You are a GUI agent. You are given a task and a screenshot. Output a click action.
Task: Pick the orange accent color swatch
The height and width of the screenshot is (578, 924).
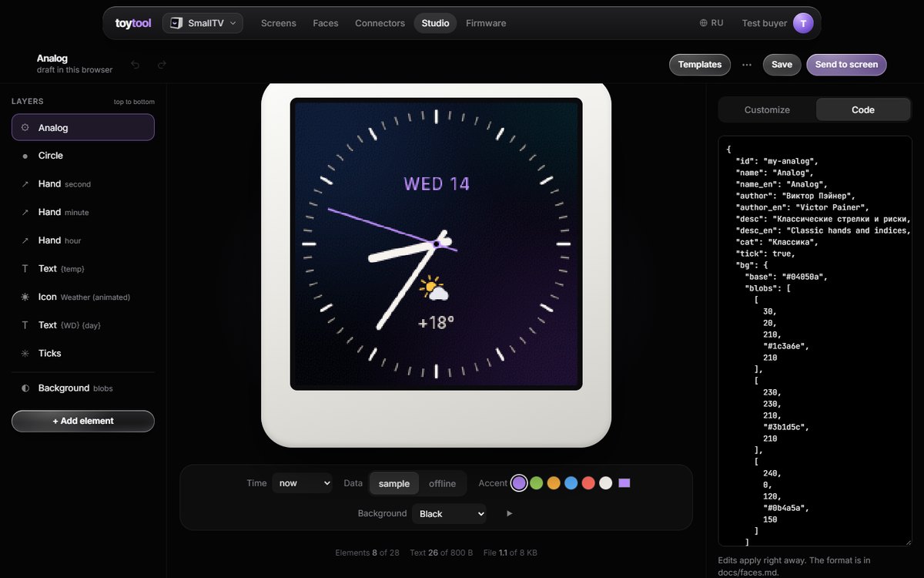[554, 483]
